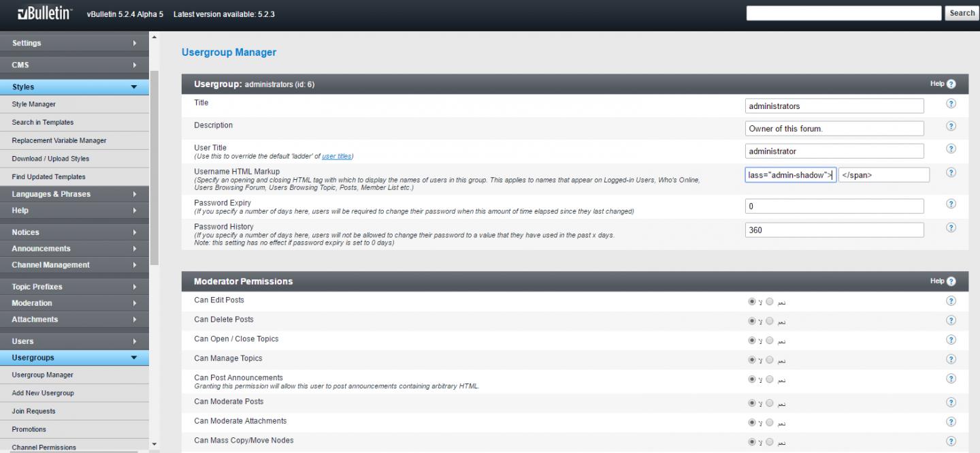The width and height of the screenshot is (980, 453).
Task: Choose unchecked radio for Can Mass Copy/Move Nodes
Action: pos(770,441)
